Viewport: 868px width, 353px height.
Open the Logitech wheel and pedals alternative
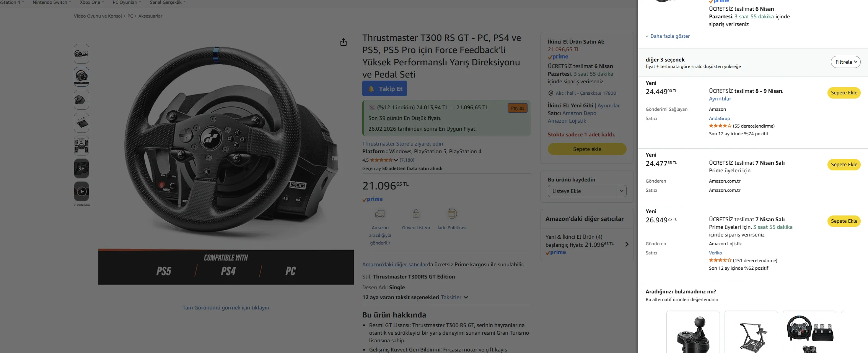[809, 332]
